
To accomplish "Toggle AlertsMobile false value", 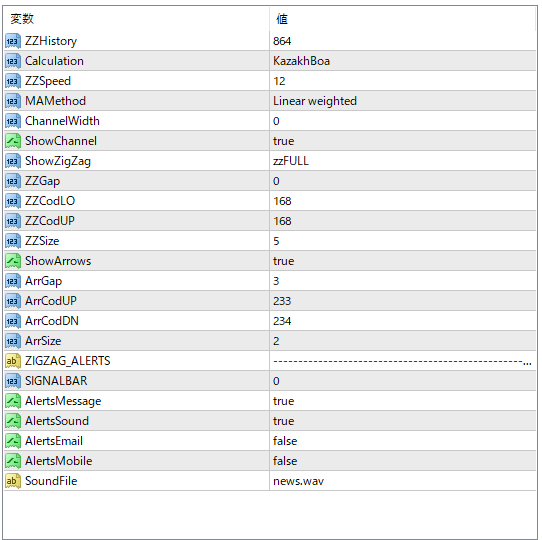I will pos(403,461).
